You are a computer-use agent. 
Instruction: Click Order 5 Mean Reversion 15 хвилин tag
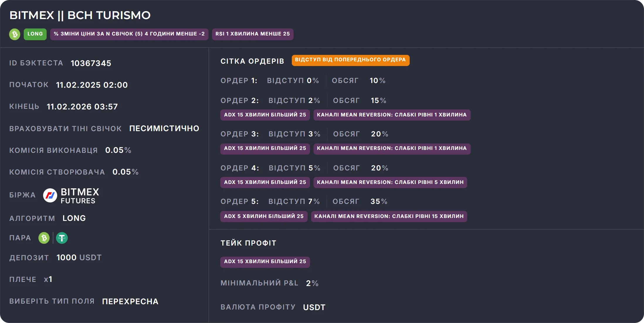click(x=389, y=216)
